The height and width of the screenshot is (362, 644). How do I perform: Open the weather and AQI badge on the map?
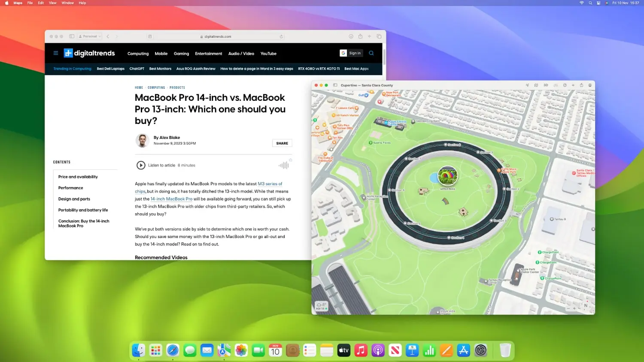(321, 305)
